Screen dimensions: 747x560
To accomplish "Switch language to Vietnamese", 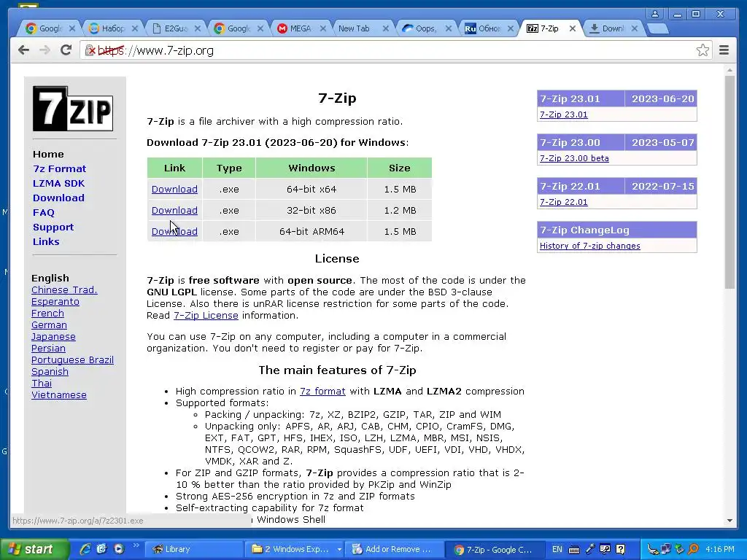I will click(59, 395).
